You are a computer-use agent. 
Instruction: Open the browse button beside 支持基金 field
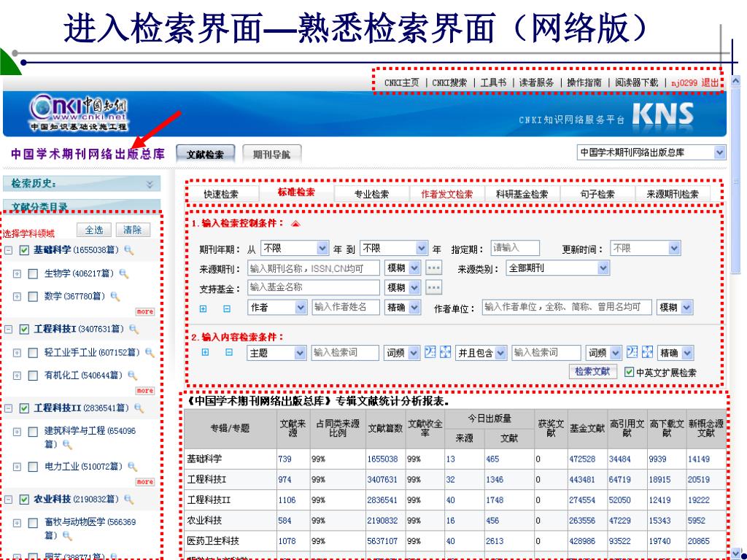click(433, 287)
